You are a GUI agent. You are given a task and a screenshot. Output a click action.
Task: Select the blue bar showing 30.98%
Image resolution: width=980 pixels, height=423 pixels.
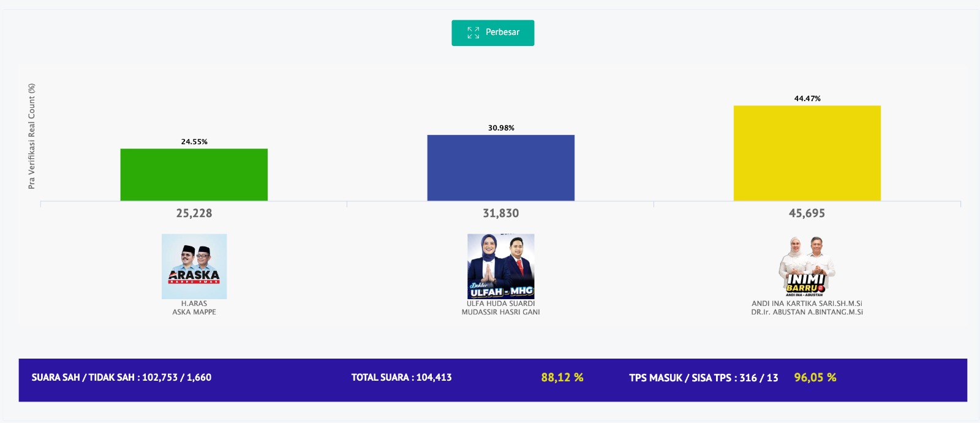(x=500, y=168)
